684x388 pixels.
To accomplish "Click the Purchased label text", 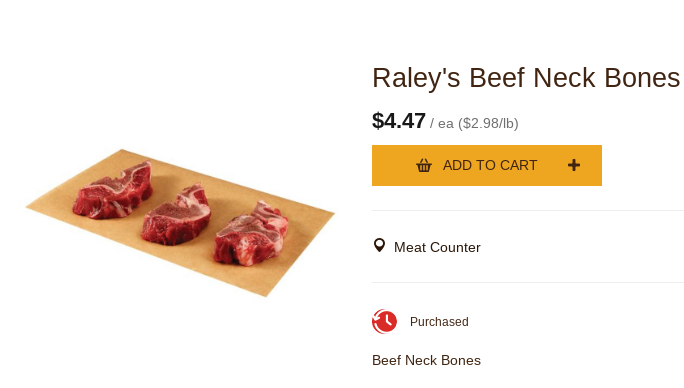I will click(x=439, y=322).
